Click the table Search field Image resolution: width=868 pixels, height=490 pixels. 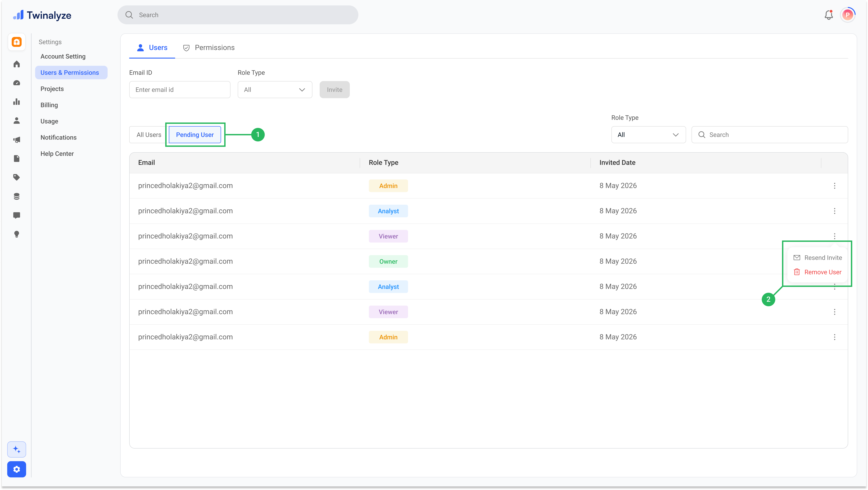coord(770,135)
